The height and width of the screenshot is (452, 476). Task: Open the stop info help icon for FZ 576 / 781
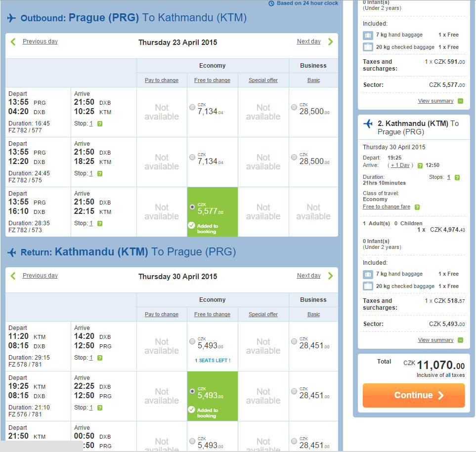tap(100, 408)
